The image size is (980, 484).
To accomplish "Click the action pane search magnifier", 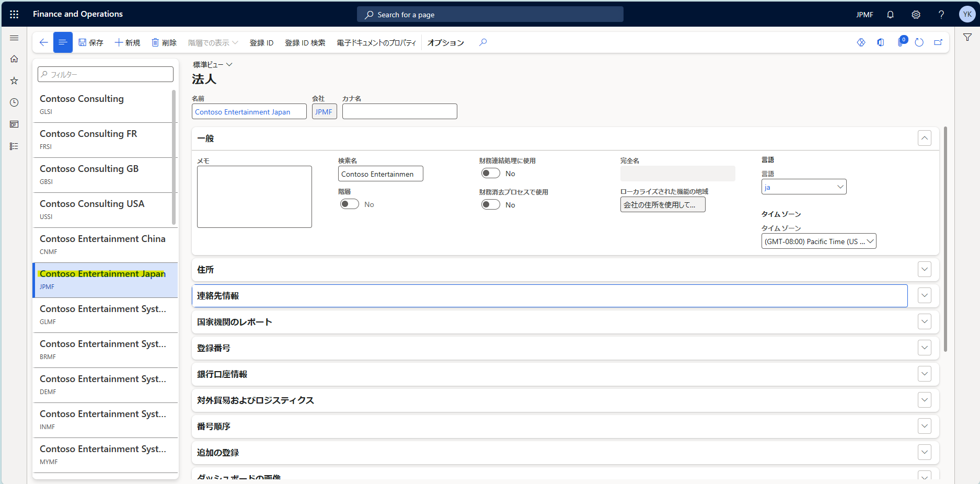I will point(483,42).
